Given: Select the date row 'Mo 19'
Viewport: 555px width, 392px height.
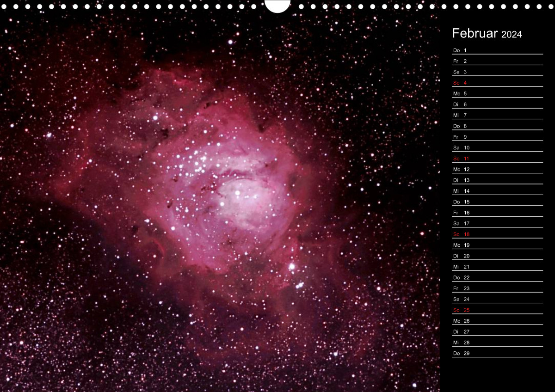Looking at the screenshot, I should point(497,244).
